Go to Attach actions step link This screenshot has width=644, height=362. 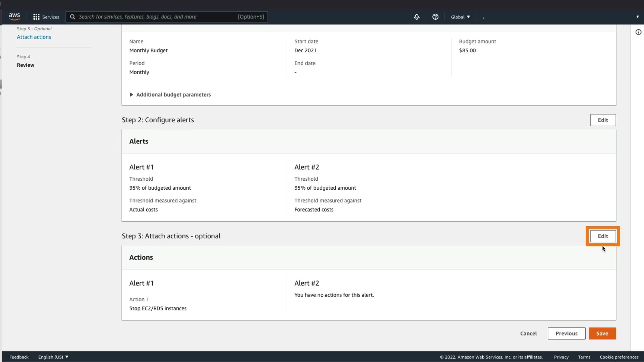coord(34,37)
